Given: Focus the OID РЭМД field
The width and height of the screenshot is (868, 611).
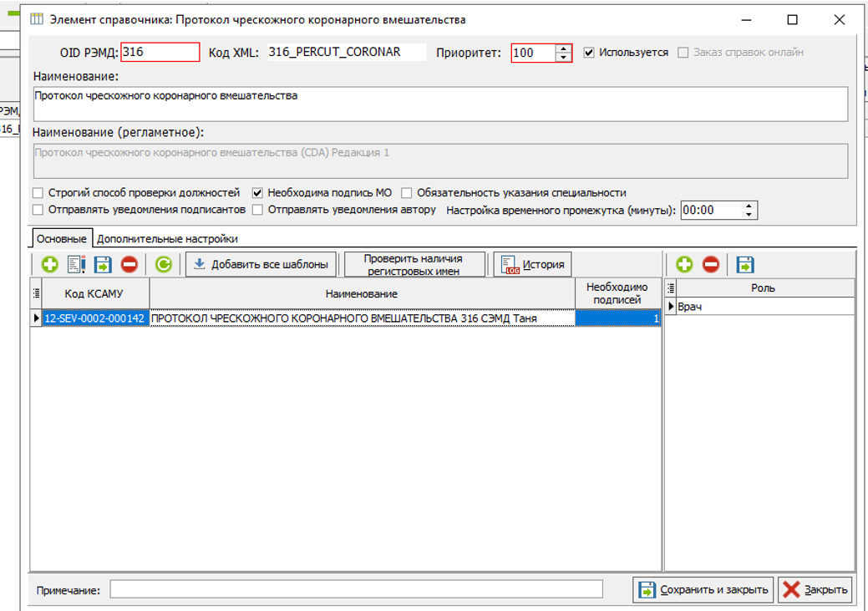Looking at the screenshot, I should (x=160, y=52).
